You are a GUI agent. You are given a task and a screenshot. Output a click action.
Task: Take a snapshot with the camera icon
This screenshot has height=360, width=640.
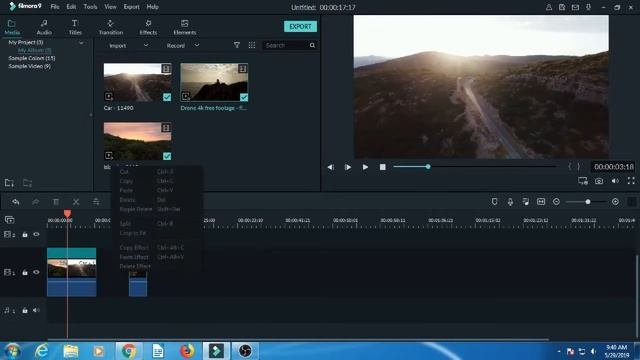pos(599,181)
